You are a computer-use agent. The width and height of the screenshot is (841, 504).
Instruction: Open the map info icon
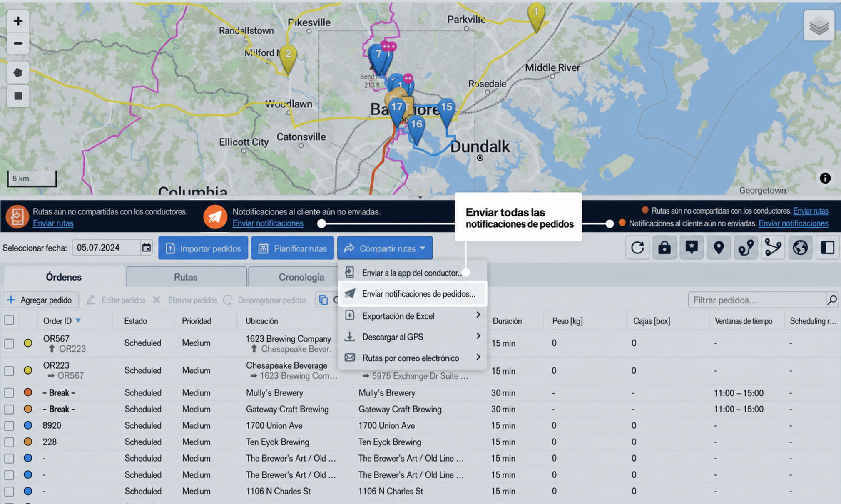pos(825,178)
